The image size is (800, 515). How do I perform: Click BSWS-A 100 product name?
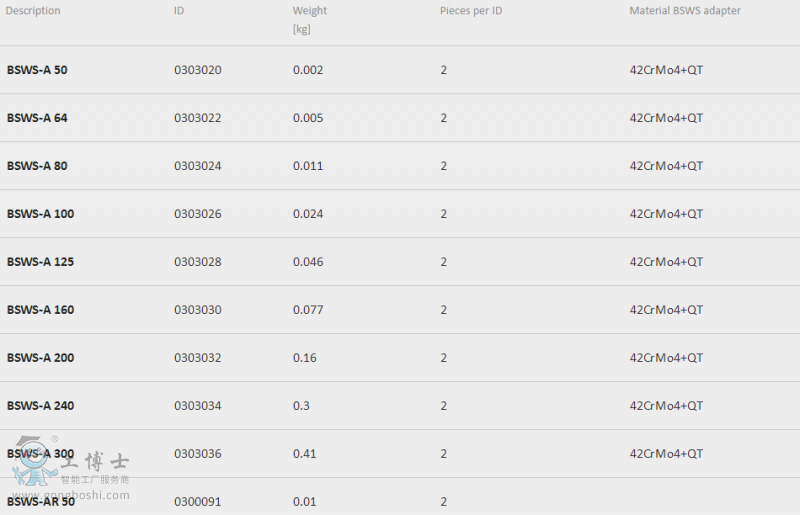pyautogui.click(x=40, y=214)
